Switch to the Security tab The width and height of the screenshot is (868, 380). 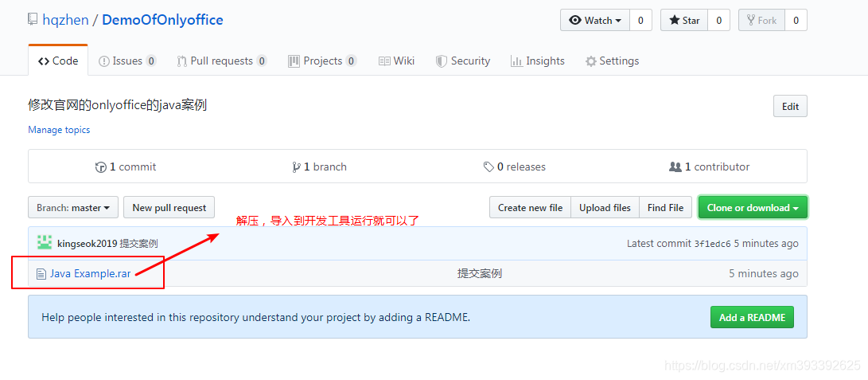point(463,61)
